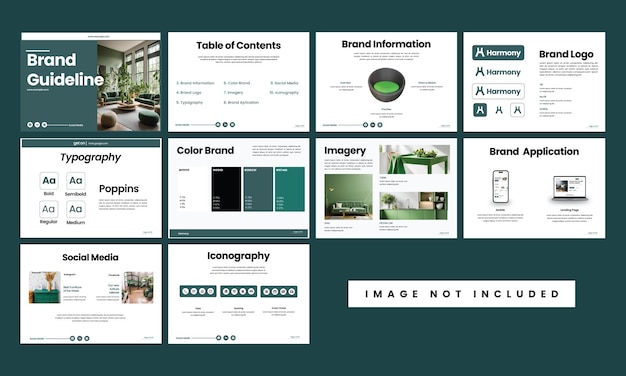
Task: Click the outlined Harmony logo in the white box
Action: (x=498, y=91)
